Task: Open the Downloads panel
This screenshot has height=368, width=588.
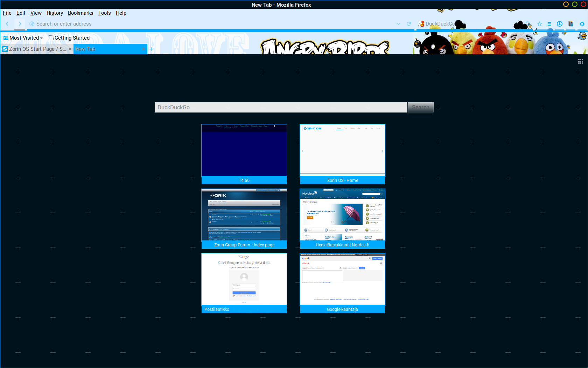Action: 560,24
